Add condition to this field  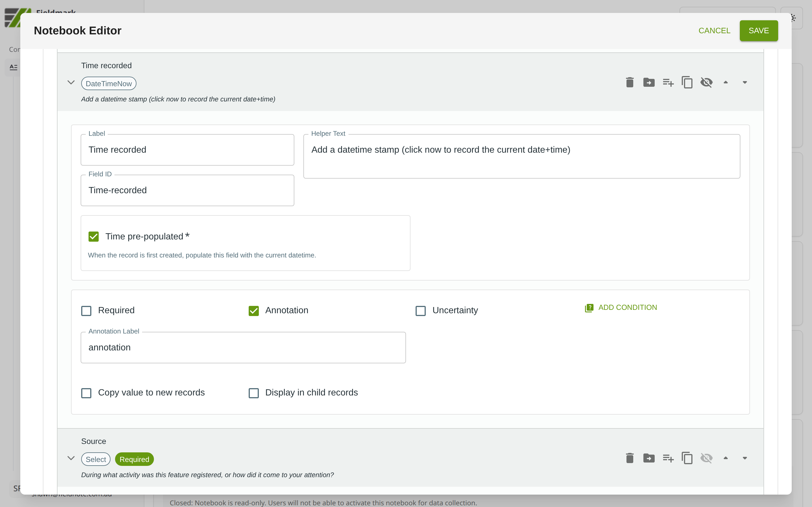pyautogui.click(x=621, y=308)
